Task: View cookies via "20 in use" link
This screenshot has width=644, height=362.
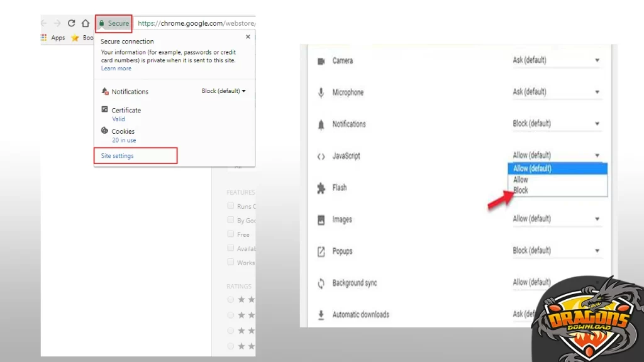Action: point(124,140)
